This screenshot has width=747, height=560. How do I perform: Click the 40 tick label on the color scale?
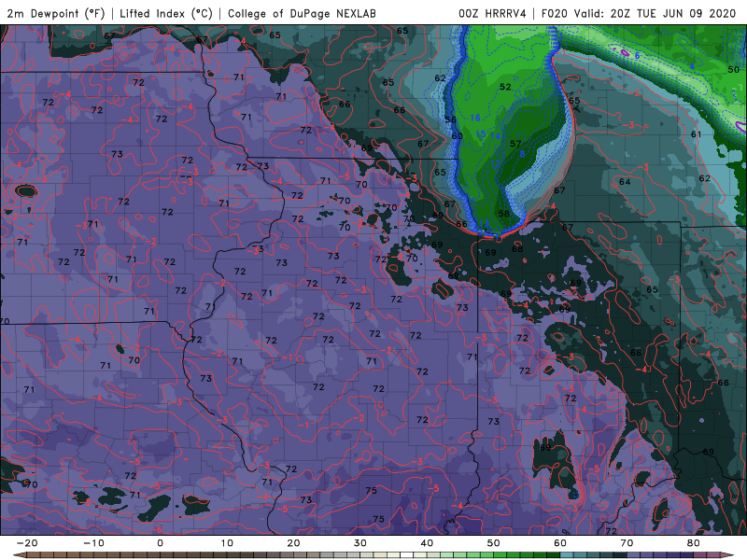coord(427,543)
